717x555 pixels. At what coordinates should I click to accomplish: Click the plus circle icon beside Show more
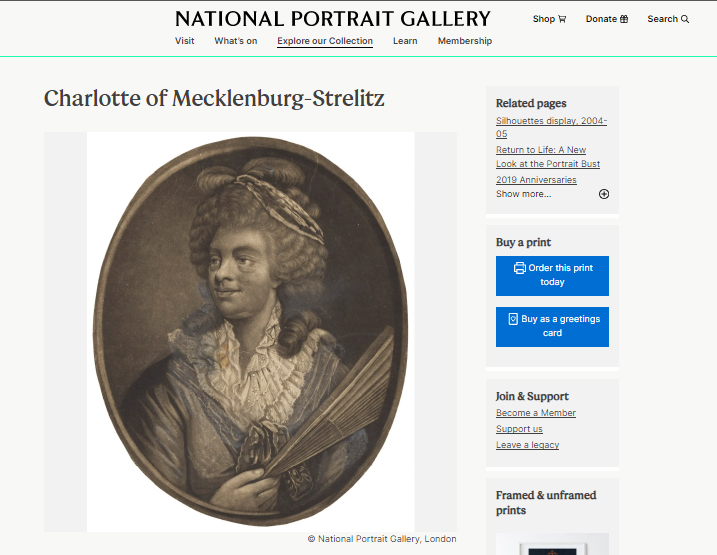click(x=604, y=194)
